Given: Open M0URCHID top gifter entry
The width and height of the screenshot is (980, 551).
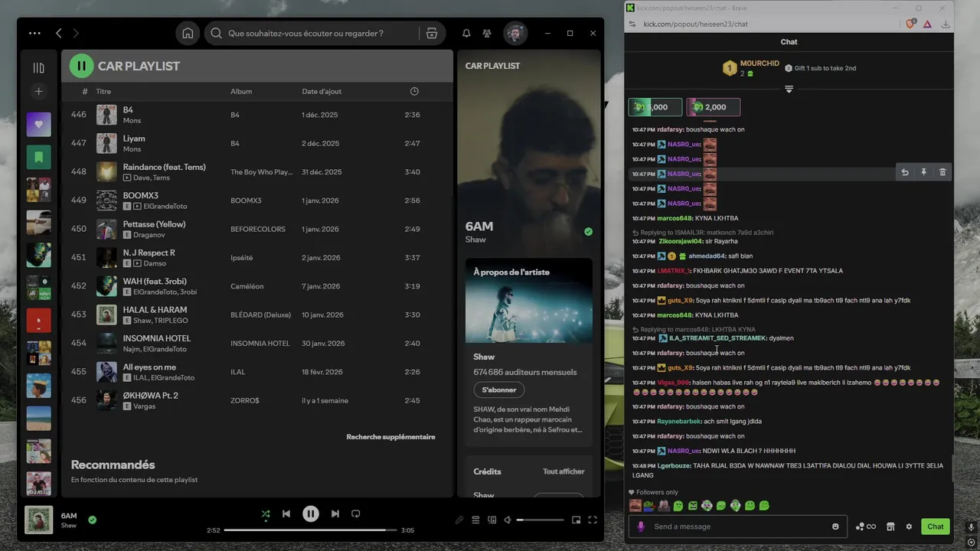Looking at the screenshot, I should (751, 68).
